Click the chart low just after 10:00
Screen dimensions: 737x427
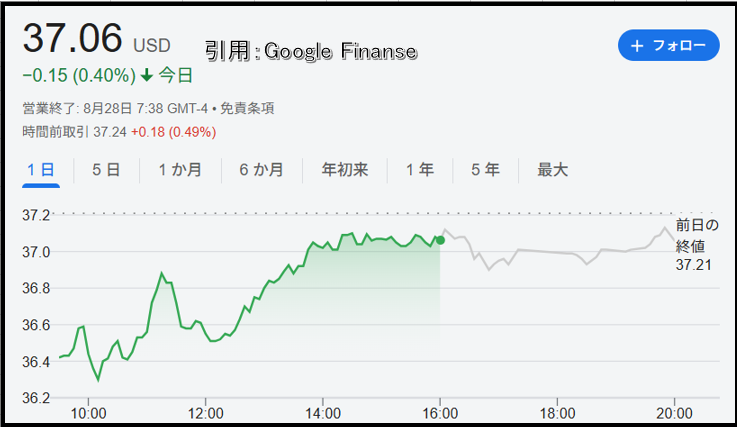point(98,380)
